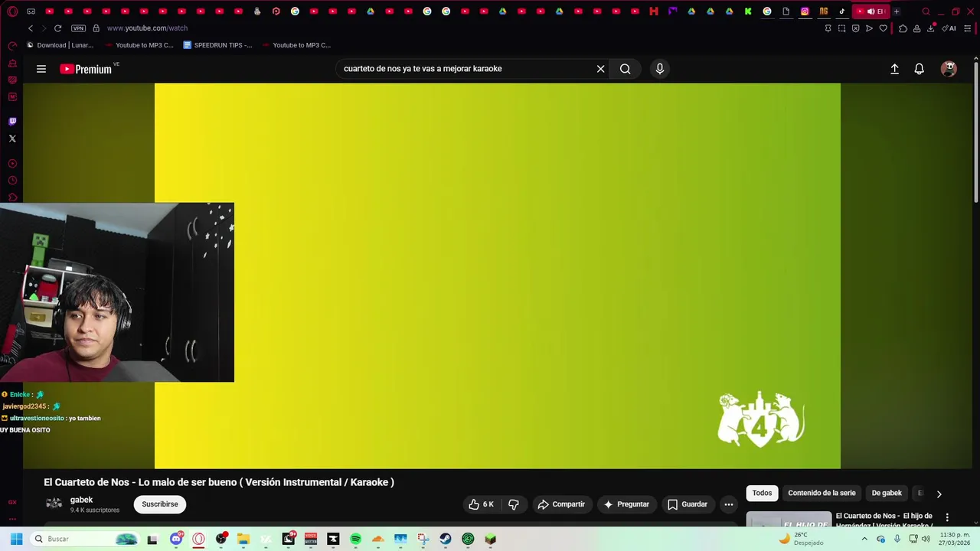The image size is (980, 551).
Task: Open the Windows Start button
Action: tap(16, 539)
